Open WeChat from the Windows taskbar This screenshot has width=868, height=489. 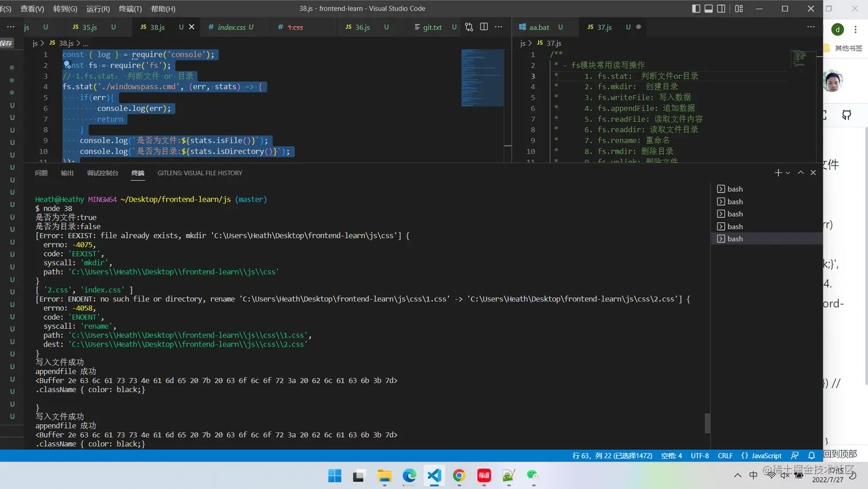[x=533, y=475]
